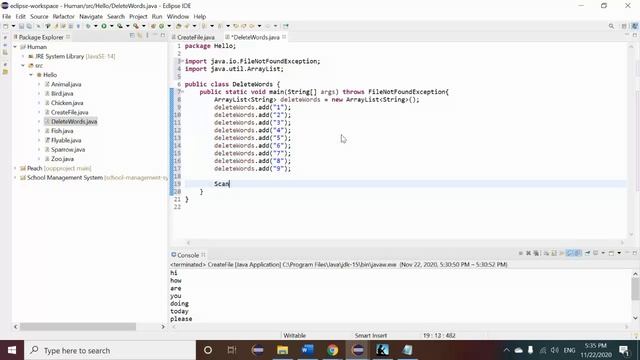Image resolution: width=640 pixels, height=360 pixels.
Task: Click the Save All toolbar icon
Action: click(x=29, y=26)
